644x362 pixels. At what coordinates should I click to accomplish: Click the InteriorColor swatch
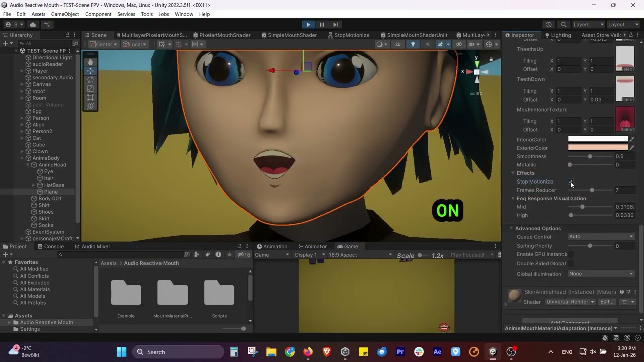pyautogui.click(x=598, y=139)
